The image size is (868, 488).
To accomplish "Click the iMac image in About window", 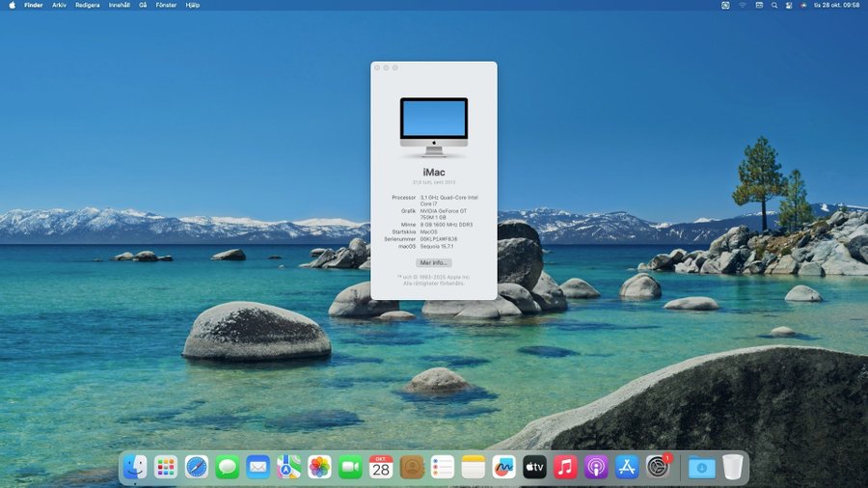I will [434, 125].
